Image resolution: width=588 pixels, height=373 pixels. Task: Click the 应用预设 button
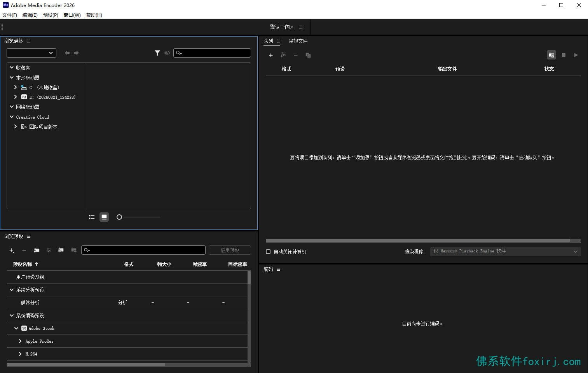[230, 250]
